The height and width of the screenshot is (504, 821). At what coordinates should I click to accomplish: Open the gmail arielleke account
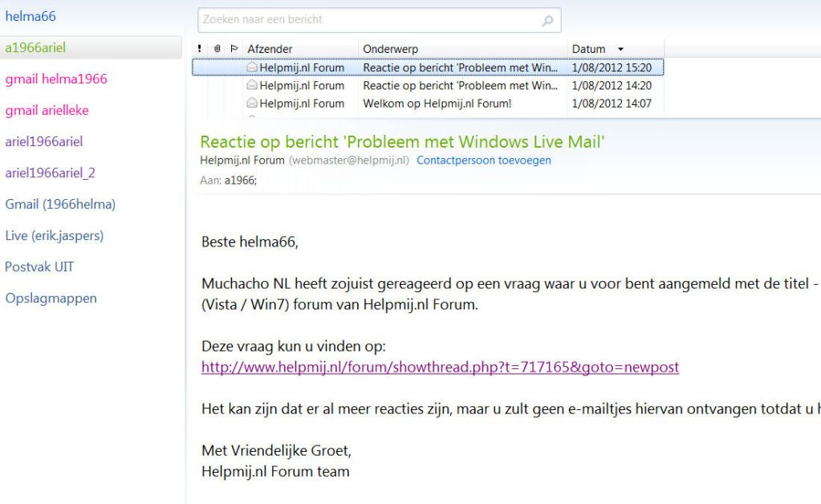coord(47,111)
